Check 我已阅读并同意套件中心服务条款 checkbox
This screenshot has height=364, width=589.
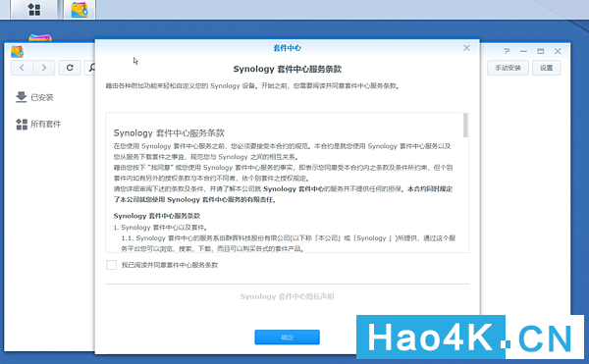(112, 265)
